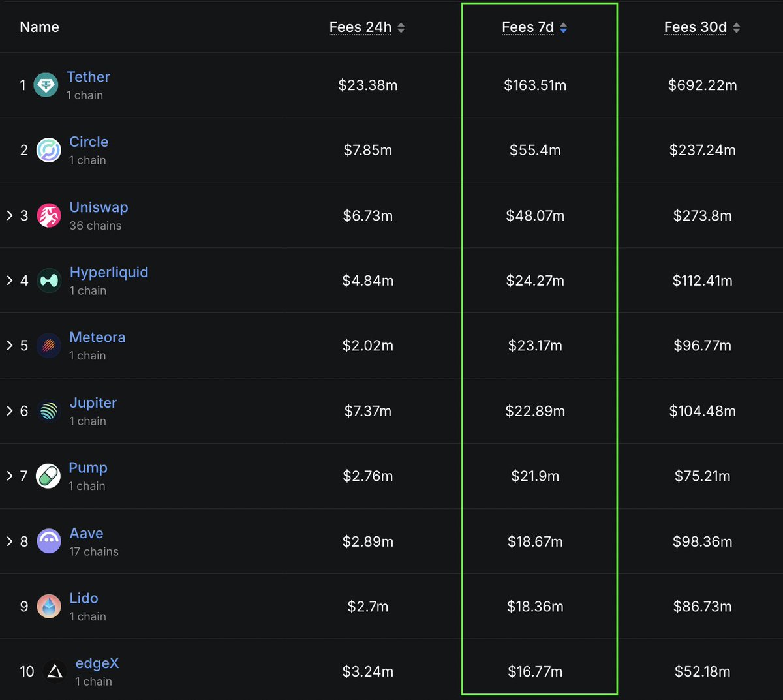This screenshot has width=783, height=700.
Task: Click the Hyperliquid logo icon
Action: [x=48, y=281]
